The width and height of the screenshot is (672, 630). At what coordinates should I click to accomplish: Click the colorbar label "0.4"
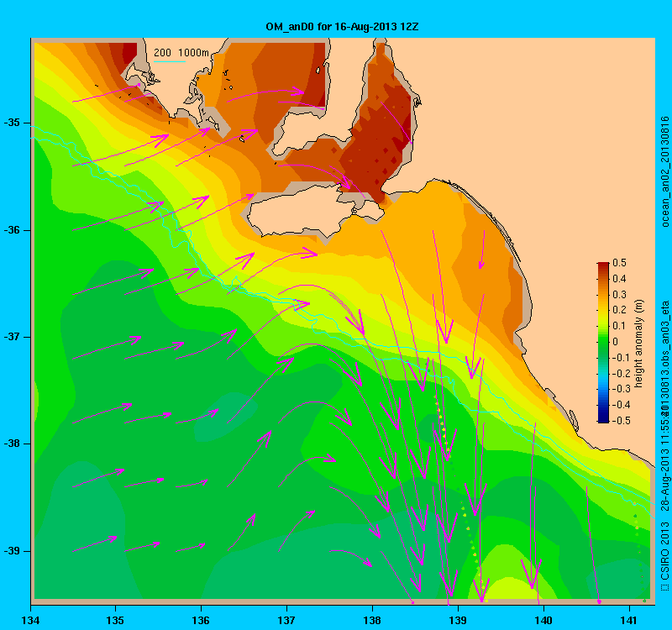619,279
